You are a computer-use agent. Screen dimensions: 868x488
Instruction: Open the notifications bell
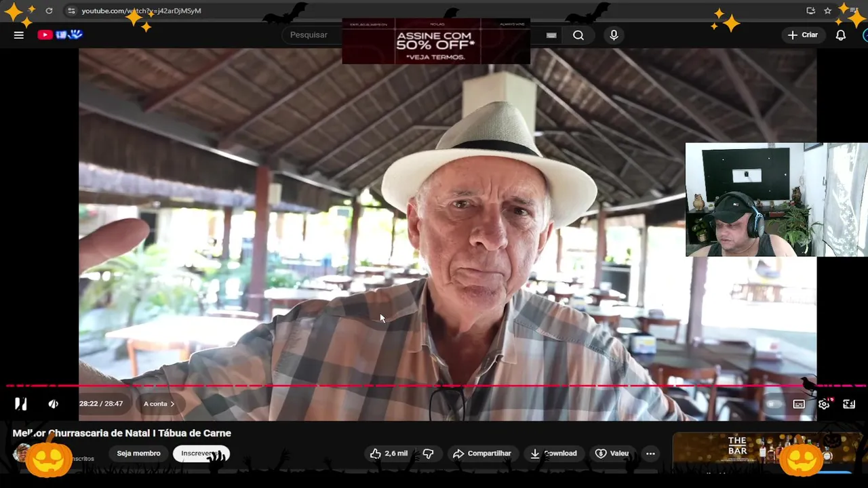(x=840, y=35)
